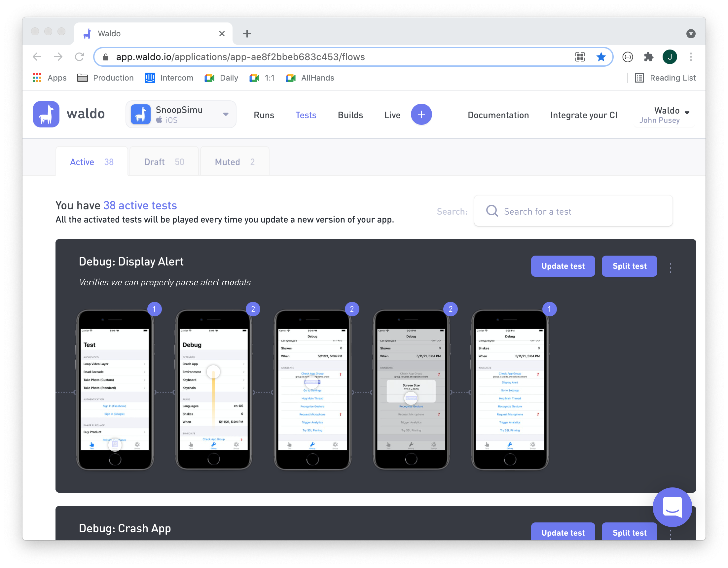The image size is (728, 568).
Task: Close the Waldo browser tab
Action: [222, 34]
